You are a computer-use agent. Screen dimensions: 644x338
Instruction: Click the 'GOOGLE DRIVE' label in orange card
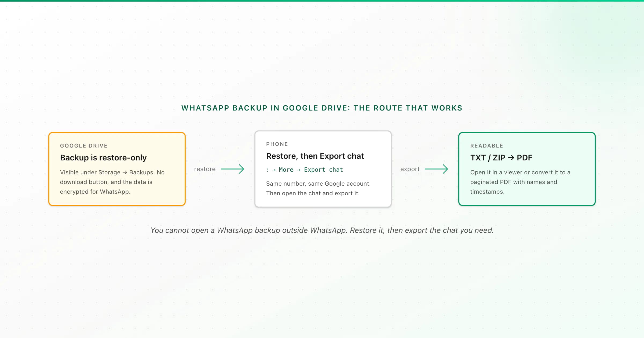[84, 146]
